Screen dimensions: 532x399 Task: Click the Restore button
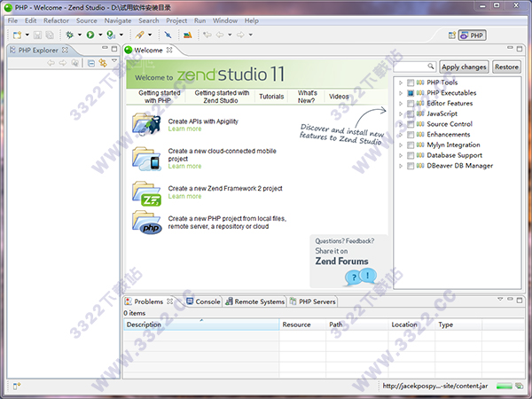pyautogui.click(x=506, y=67)
